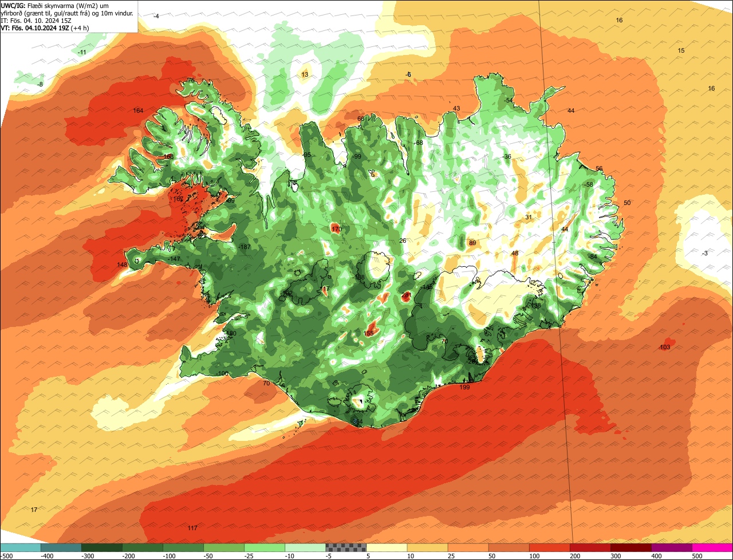Select the dark maroon legend swatch at 300

pos(630,547)
